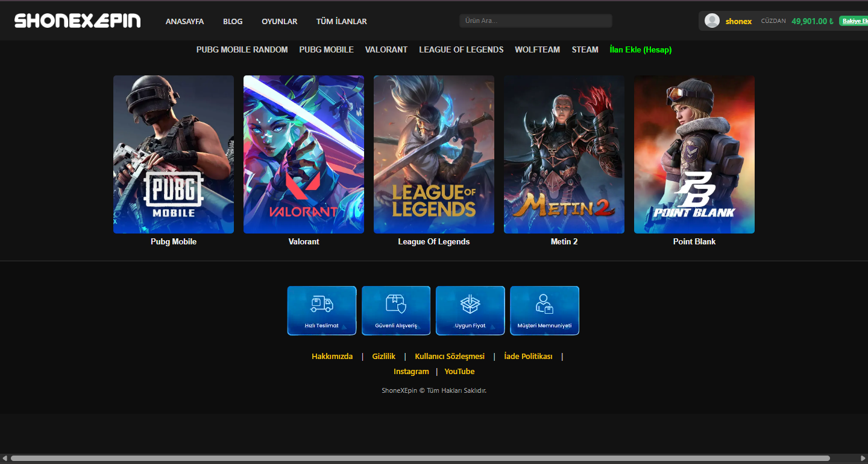The image size is (868, 464).
Task: Open the Pubg Mobile game cover image
Action: point(174,154)
